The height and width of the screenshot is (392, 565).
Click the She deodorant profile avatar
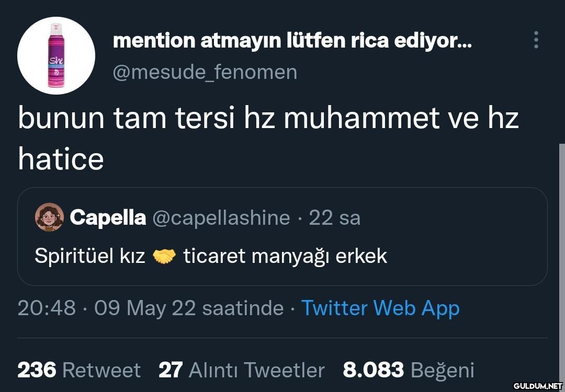point(56,55)
